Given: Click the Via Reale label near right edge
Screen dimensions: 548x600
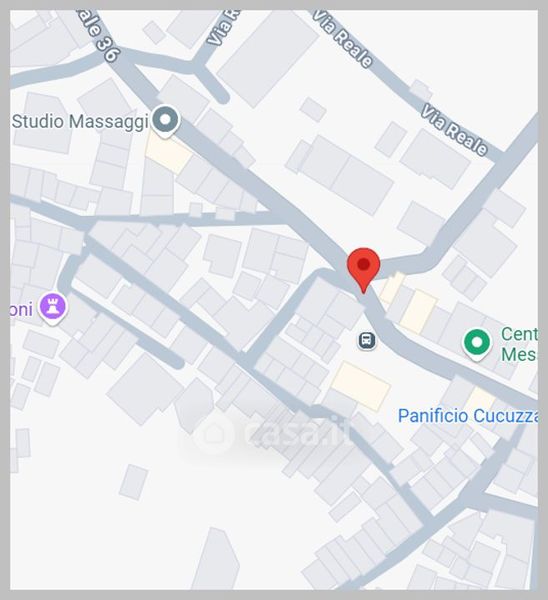Looking at the screenshot, I should [x=454, y=130].
